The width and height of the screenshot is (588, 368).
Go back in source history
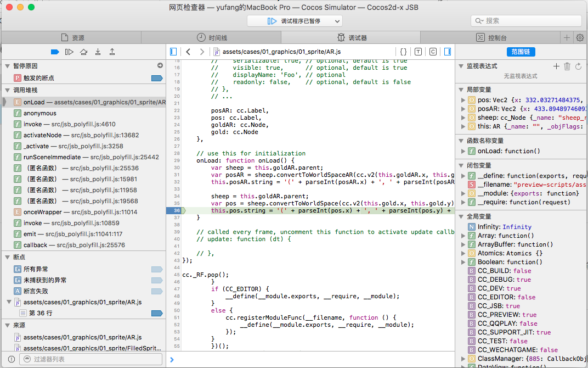coord(188,52)
